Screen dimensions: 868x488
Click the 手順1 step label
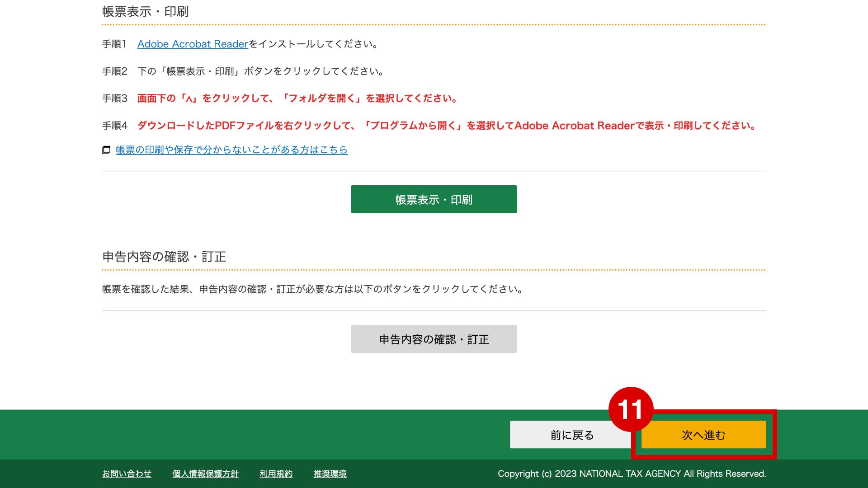pos(114,44)
